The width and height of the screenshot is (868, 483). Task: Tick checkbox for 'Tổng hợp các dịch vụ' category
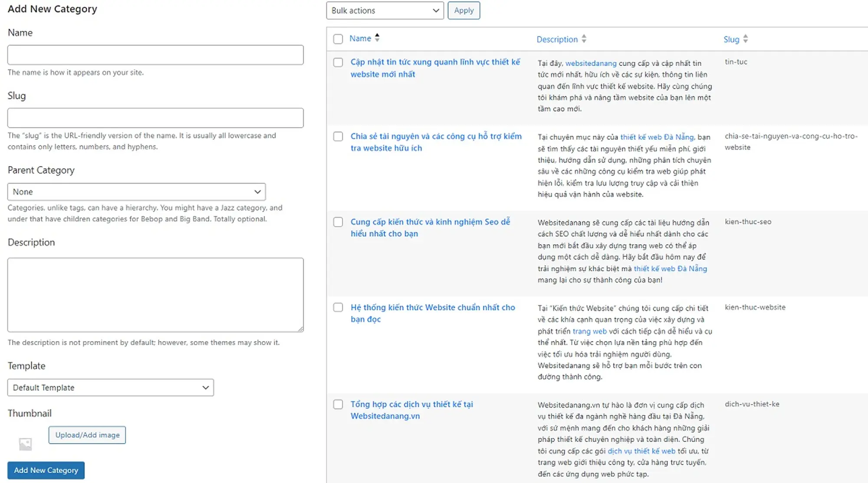tap(338, 404)
